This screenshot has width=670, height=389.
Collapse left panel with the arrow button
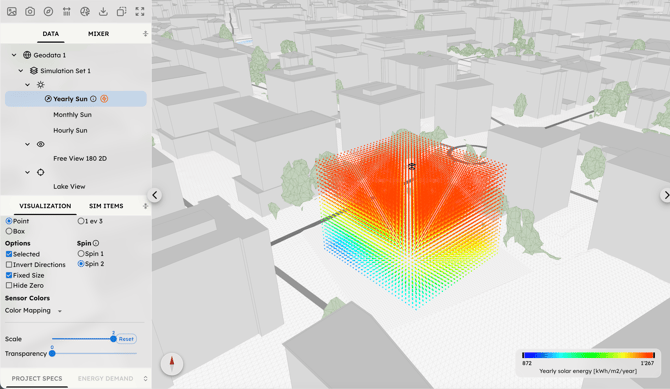tap(155, 195)
